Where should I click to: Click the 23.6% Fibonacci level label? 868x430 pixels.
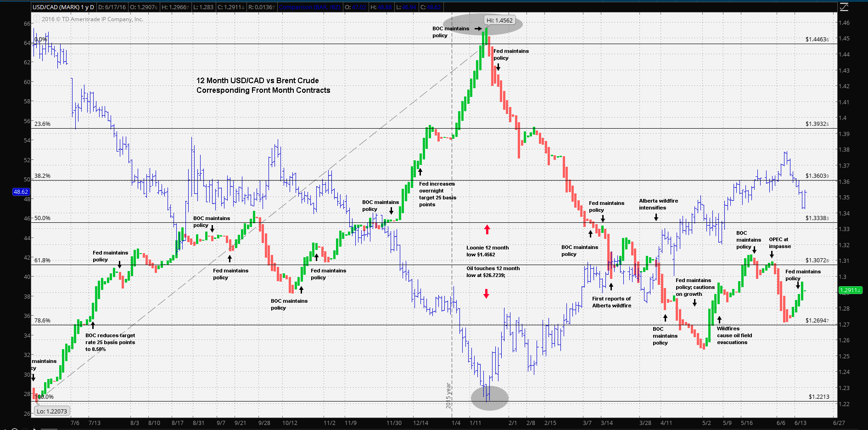[42, 124]
